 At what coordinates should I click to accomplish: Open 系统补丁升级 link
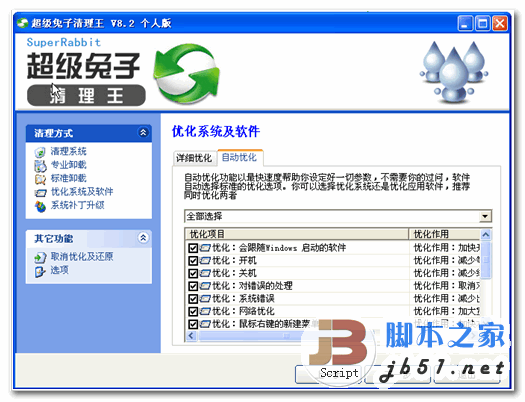(78, 205)
